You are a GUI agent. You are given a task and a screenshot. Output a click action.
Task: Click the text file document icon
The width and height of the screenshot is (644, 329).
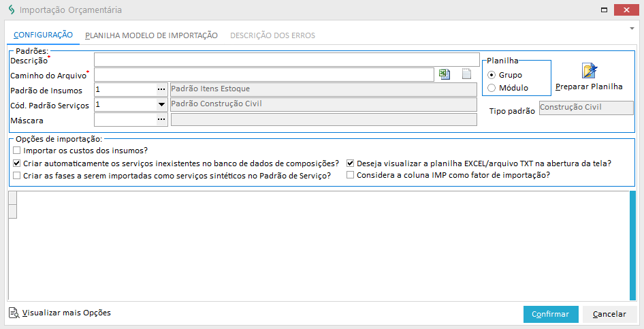point(466,74)
